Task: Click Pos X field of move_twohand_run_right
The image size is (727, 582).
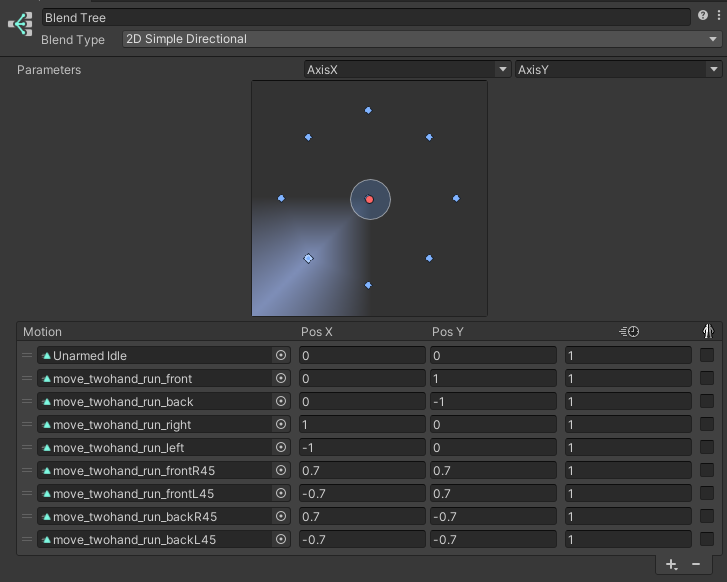Action: (362, 424)
